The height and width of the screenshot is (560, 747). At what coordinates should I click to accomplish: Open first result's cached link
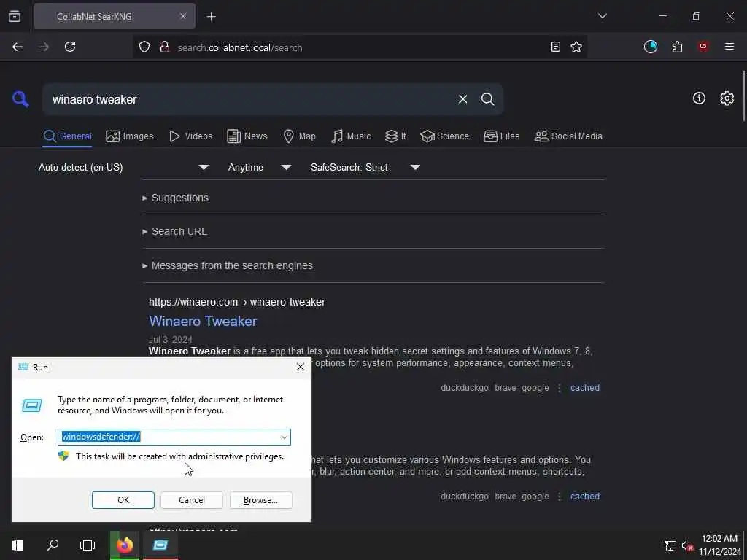pos(585,388)
